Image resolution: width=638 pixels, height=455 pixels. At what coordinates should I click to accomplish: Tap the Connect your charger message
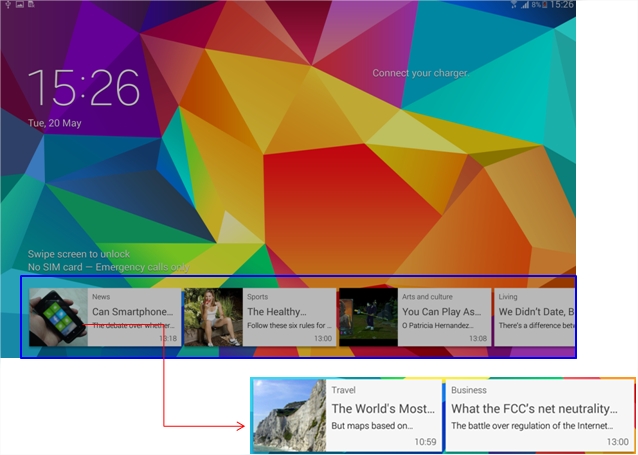click(x=420, y=73)
